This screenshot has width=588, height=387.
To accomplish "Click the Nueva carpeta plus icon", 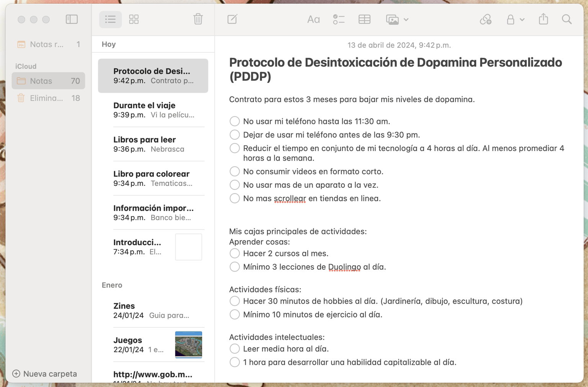I will tap(16, 374).
